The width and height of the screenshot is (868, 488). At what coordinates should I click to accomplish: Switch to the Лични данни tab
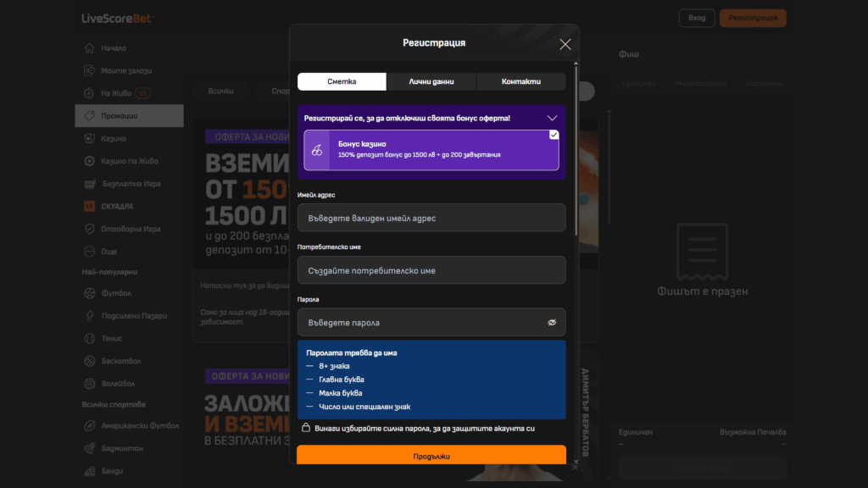click(432, 81)
